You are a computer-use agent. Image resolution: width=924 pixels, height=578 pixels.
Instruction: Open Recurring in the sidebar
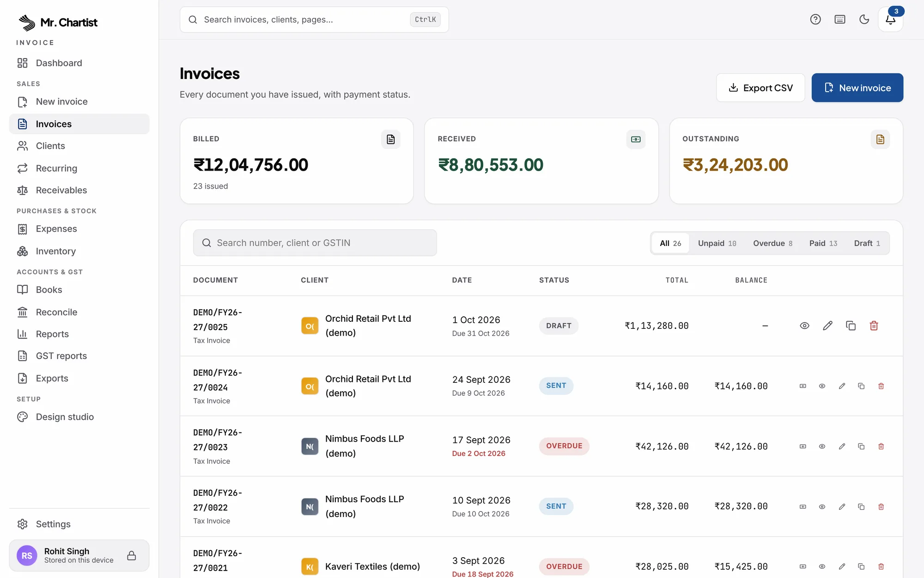(79, 168)
